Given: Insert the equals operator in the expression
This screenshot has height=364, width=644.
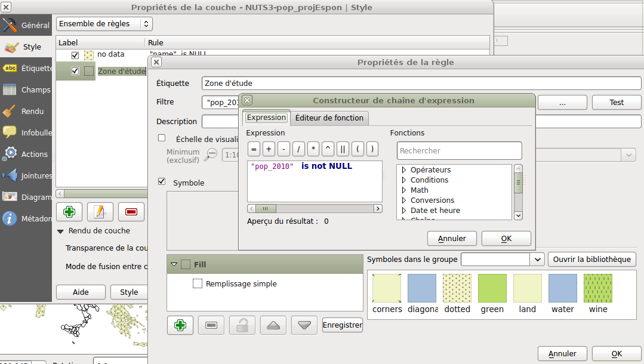Looking at the screenshot, I should 254,149.
